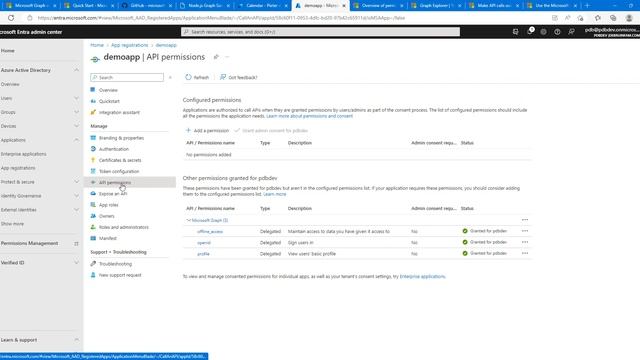The height and width of the screenshot is (360, 640).
Task: Open more options beside demoapp title
Action: pos(227,57)
